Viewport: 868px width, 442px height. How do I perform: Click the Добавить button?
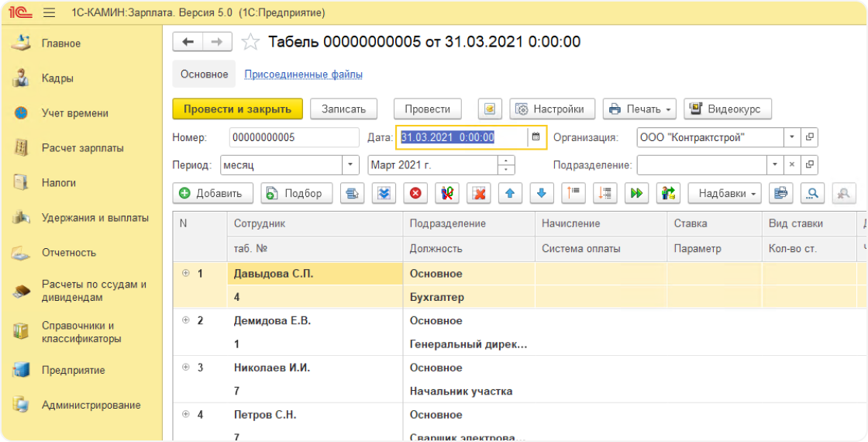tap(212, 193)
